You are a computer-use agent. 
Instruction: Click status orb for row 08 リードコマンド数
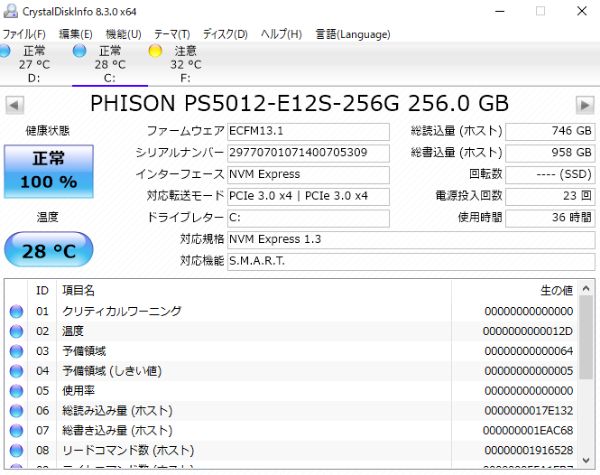[x=16, y=451]
